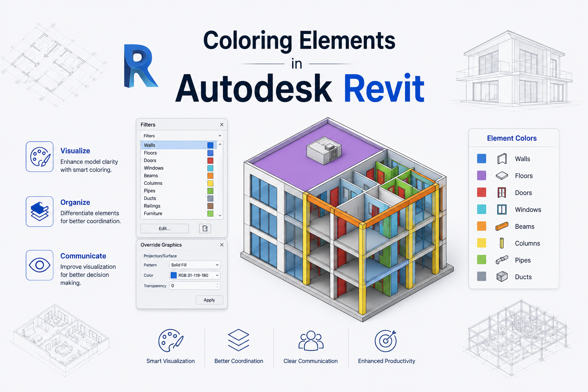This screenshot has height=392, width=588.
Task: Click the Beams orange swatch in Filters list
Action: pos(210,176)
